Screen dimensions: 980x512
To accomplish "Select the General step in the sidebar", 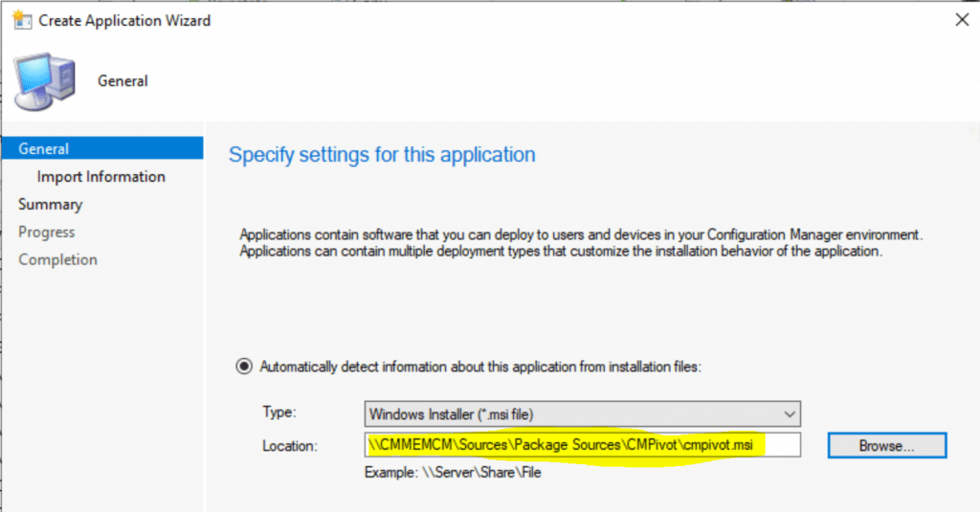I will (102, 148).
